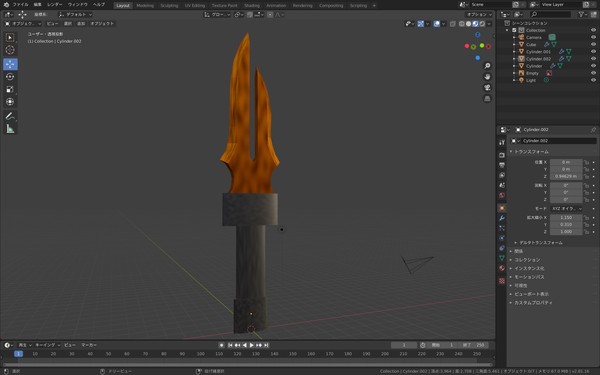The height and width of the screenshot is (375, 600).
Task: Click the current frame number field
Action: click(x=404, y=345)
